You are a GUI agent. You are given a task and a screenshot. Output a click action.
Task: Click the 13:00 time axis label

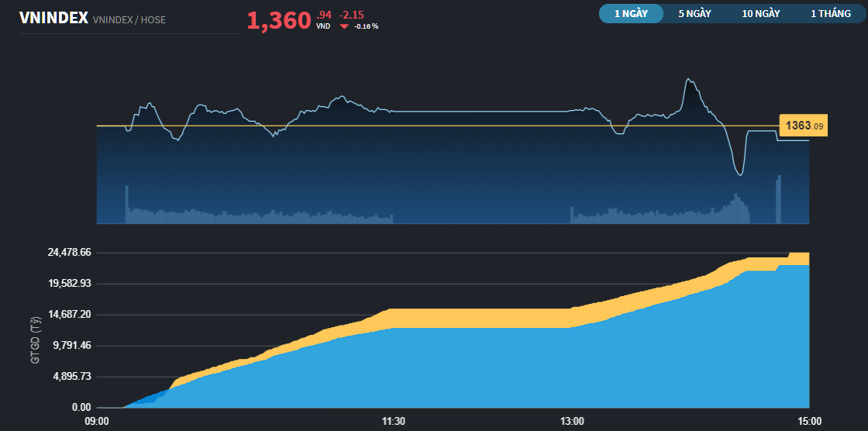pyautogui.click(x=572, y=421)
